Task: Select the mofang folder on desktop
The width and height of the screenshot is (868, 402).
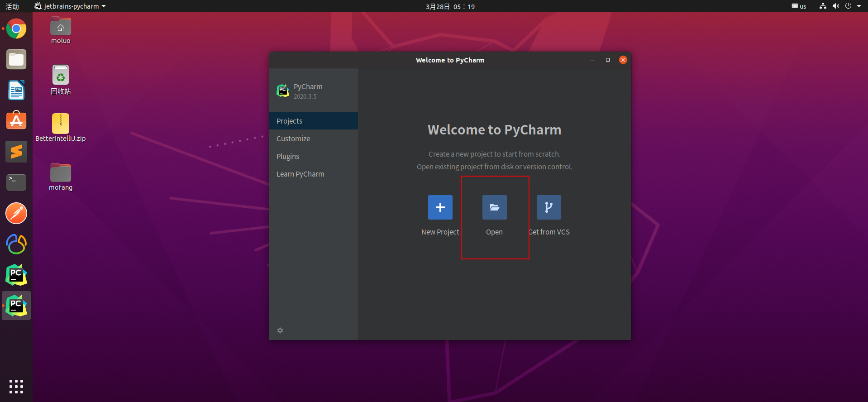Action: click(x=61, y=177)
